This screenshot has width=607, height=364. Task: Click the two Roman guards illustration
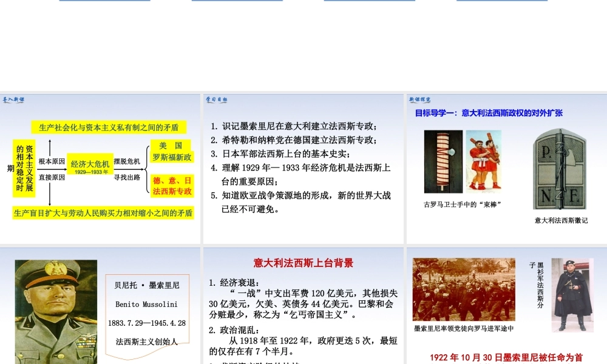(x=484, y=161)
